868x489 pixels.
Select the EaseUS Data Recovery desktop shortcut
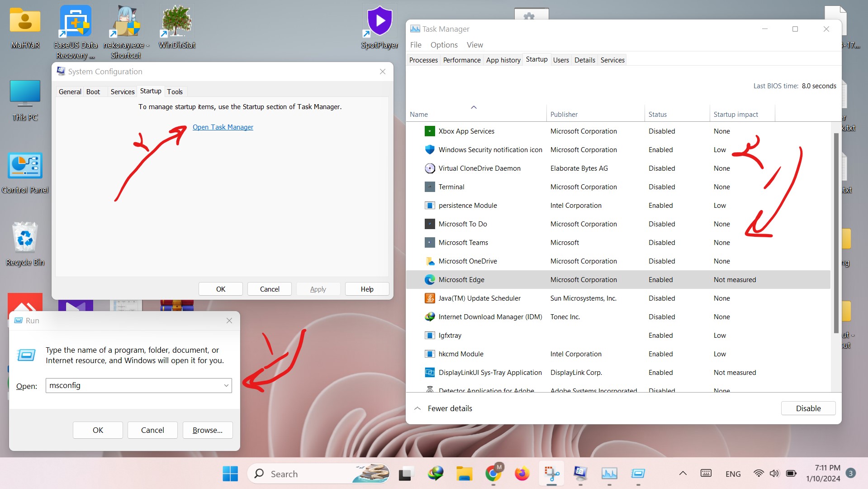click(76, 32)
